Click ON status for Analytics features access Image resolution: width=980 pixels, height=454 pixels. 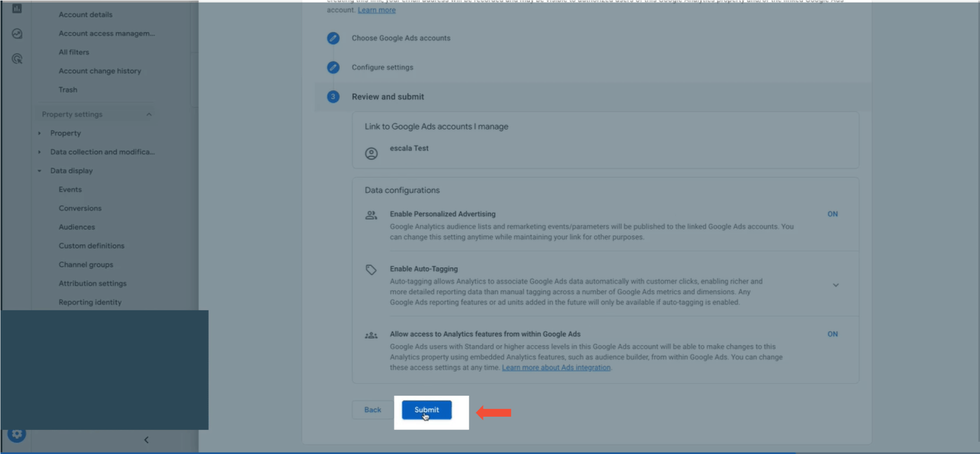[833, 334]
